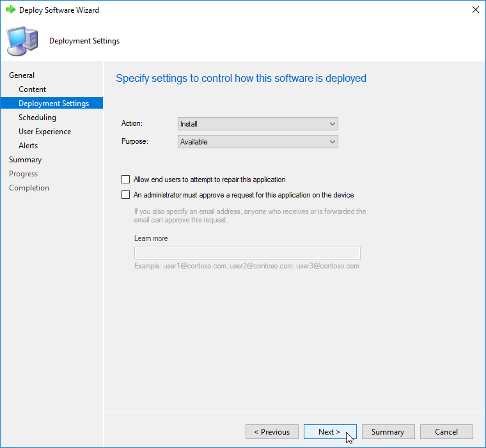
Task: Select the Content step in sidebar
Action: point(32,89)
